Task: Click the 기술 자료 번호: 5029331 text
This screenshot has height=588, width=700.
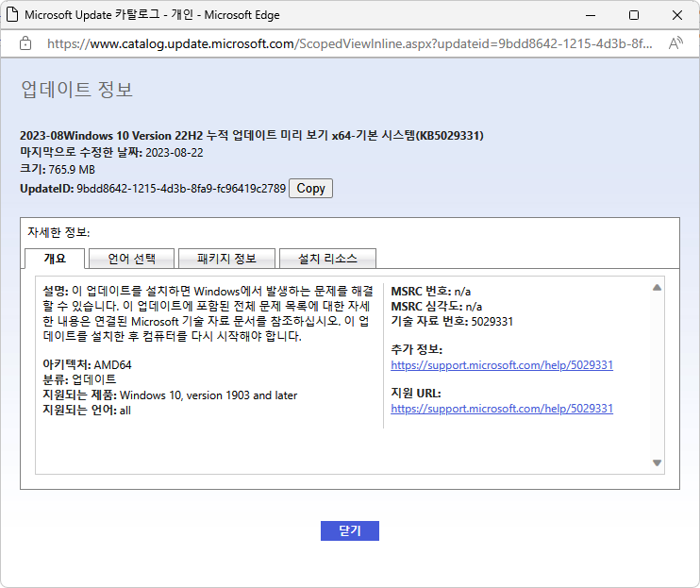Action: pyautogui.click(x=452, y=322)
